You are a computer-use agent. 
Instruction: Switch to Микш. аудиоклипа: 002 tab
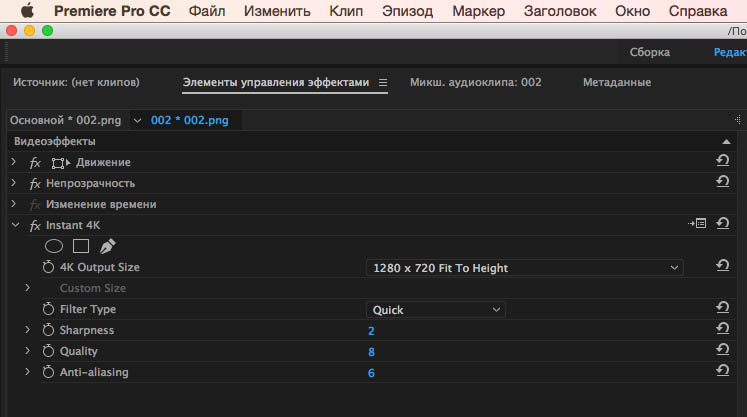tap(475, 82)
